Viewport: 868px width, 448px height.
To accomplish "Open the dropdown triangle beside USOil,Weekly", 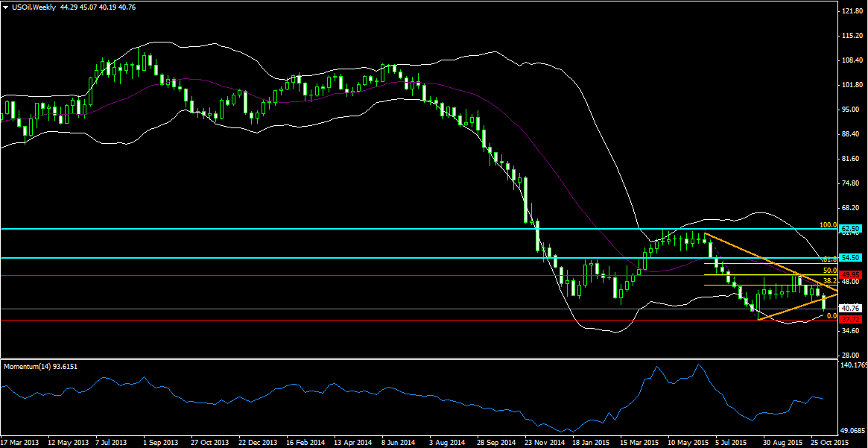I will click(x=6, y=7).
